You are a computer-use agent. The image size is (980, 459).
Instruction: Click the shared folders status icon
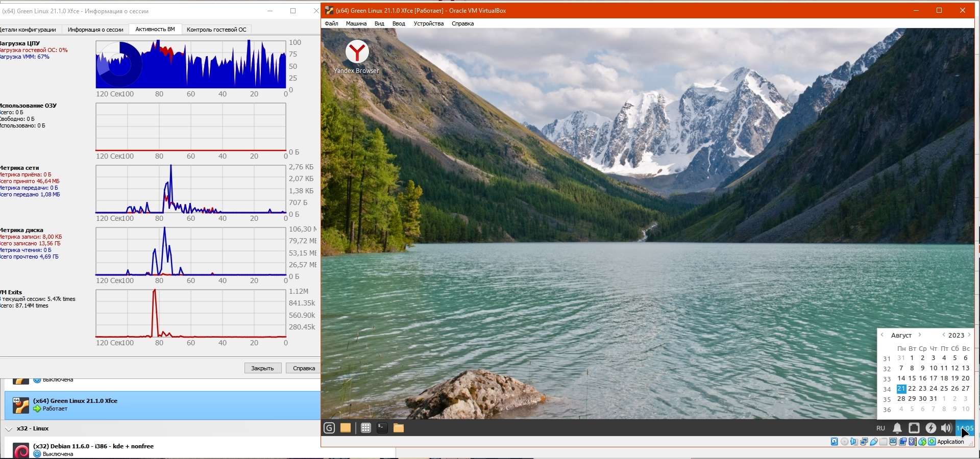[x=883, y=442]
